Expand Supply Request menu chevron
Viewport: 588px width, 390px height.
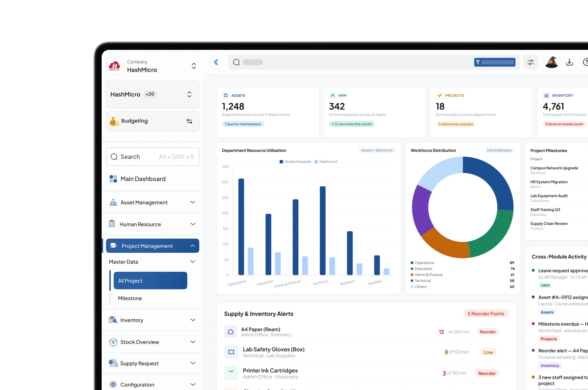coord(193,363)
